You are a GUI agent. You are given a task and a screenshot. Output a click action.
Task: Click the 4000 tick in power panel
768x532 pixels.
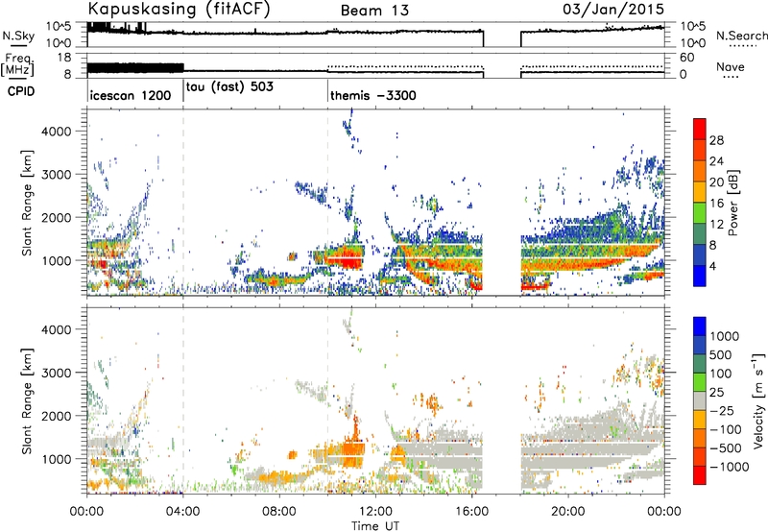(x=57, y=132)
